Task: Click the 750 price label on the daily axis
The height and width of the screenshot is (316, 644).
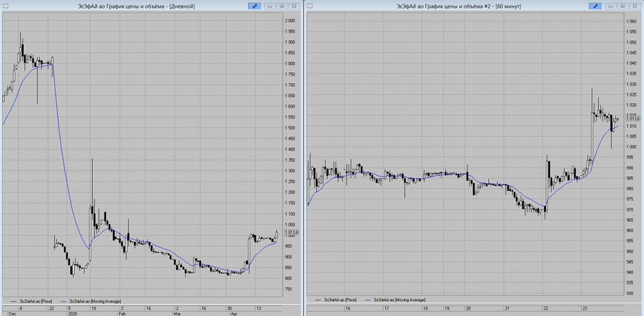Action: click(x=290, y=290)
